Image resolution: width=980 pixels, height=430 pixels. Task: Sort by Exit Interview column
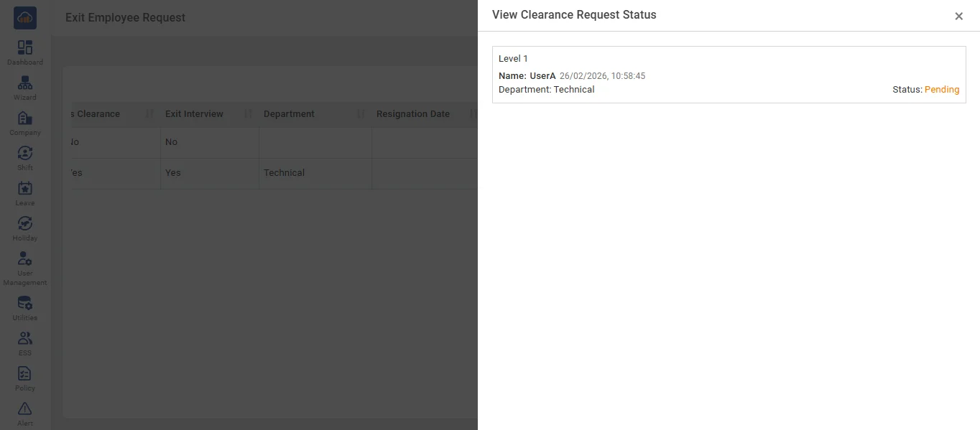coord(248,114)
